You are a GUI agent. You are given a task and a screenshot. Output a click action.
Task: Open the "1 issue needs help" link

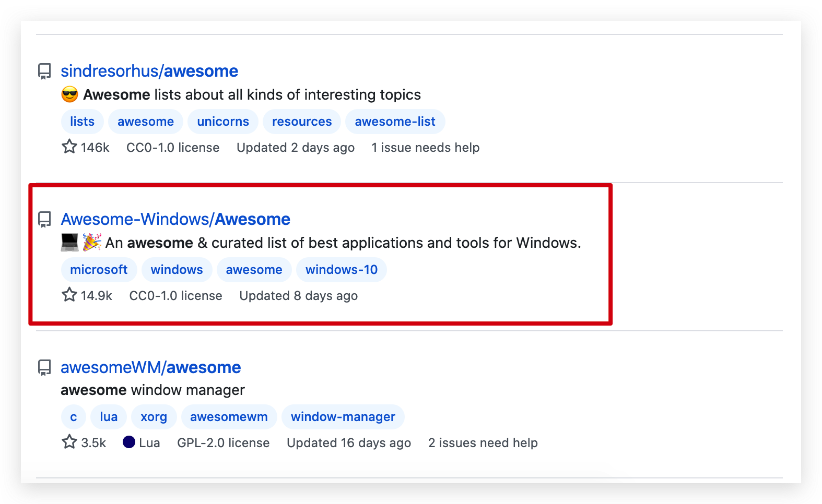(426, 148)
